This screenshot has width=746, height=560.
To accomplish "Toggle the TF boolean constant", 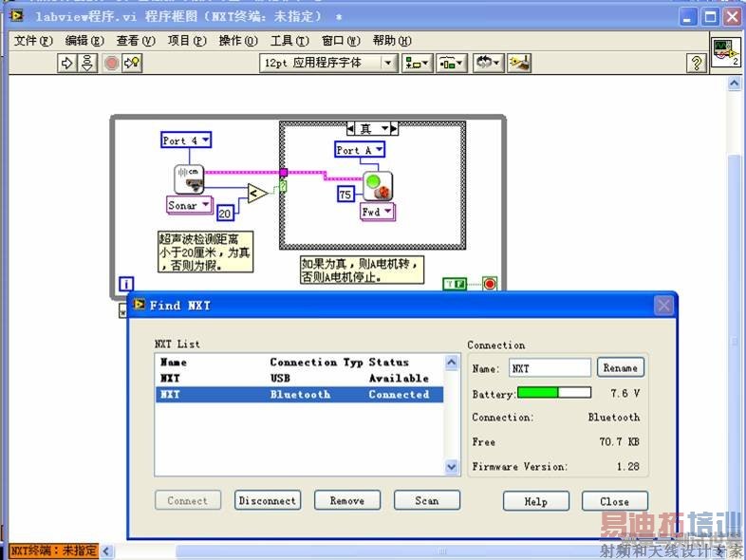I will (x=455, y=284).
